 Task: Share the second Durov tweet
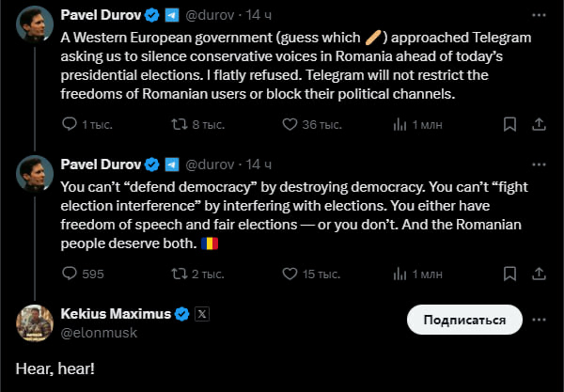(x=539, y=274)
